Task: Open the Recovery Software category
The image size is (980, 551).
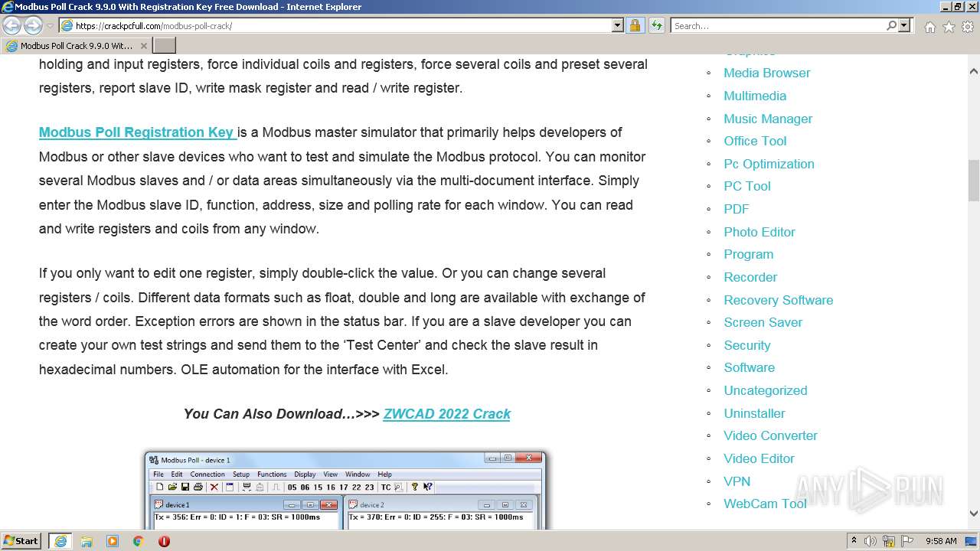Action: pyautogui.click(x=779, y=300)
